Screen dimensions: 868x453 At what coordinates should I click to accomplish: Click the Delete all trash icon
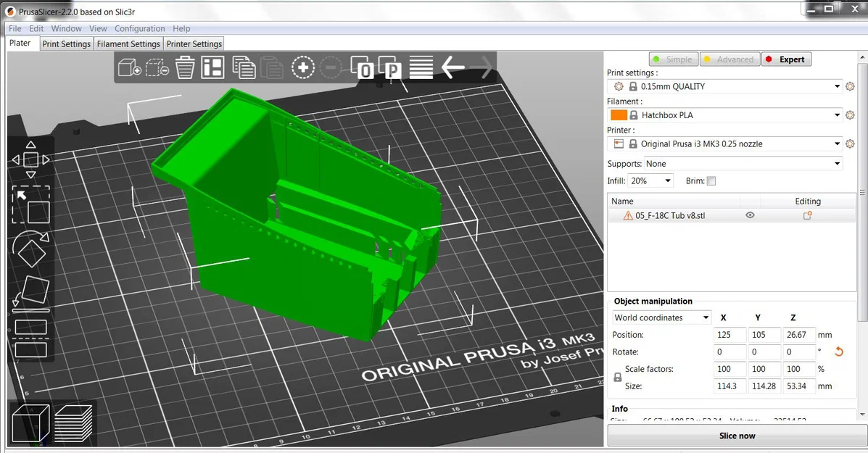coord(185,68)
